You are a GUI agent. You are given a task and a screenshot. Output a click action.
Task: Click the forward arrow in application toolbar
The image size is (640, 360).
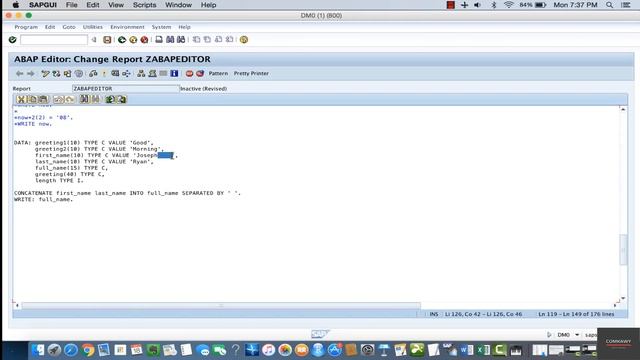click(x=31, y=73)
